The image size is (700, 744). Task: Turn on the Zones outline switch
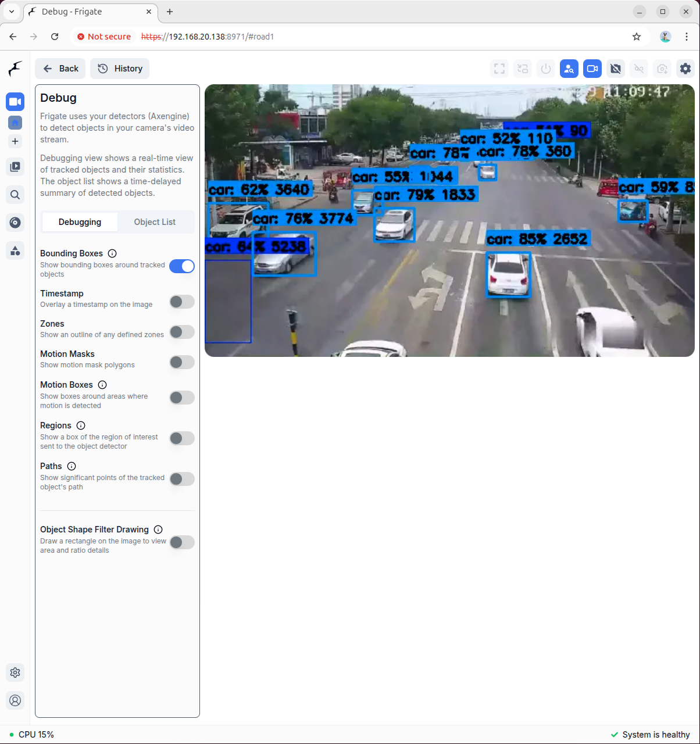point(182,332)
